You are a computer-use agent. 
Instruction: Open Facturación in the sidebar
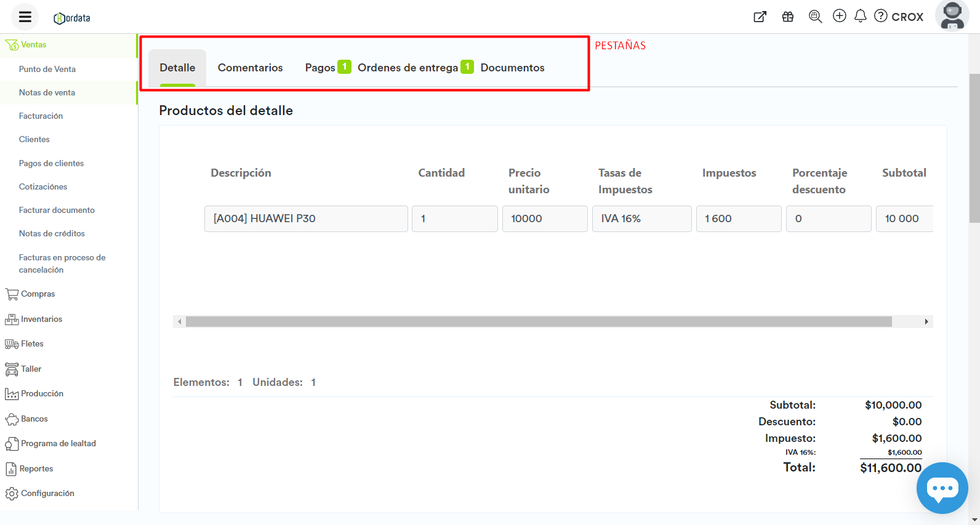41,116
